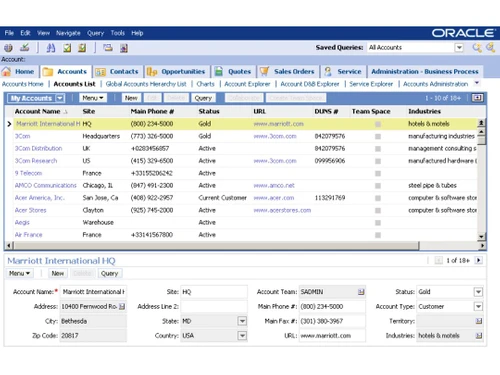The width and height of the screenshot is (500, 375).
Task: Click the list horizontal scrollbar track
Action: click(450, 246)
